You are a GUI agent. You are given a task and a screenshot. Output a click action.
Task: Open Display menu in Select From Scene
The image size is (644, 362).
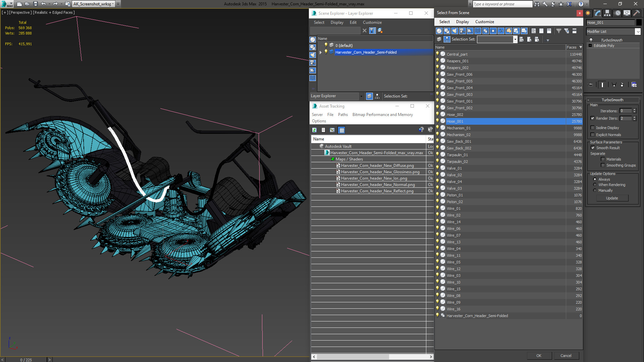point(462,22)
